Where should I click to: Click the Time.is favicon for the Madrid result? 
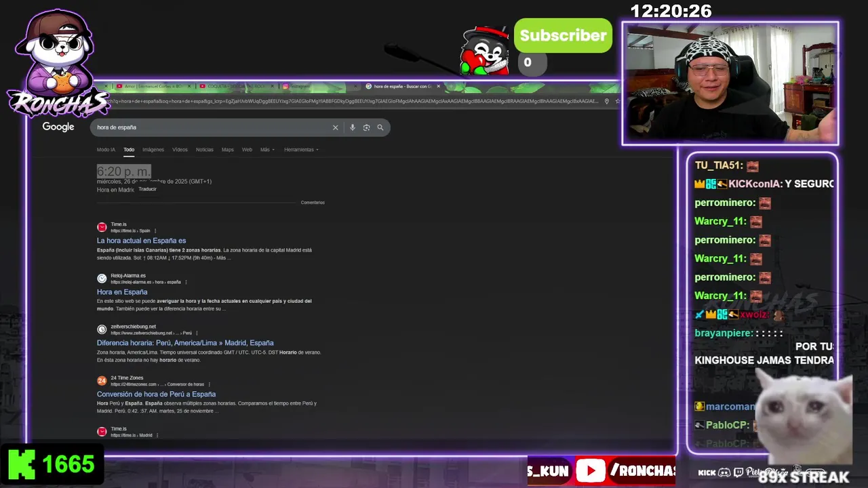pos(102,432)
